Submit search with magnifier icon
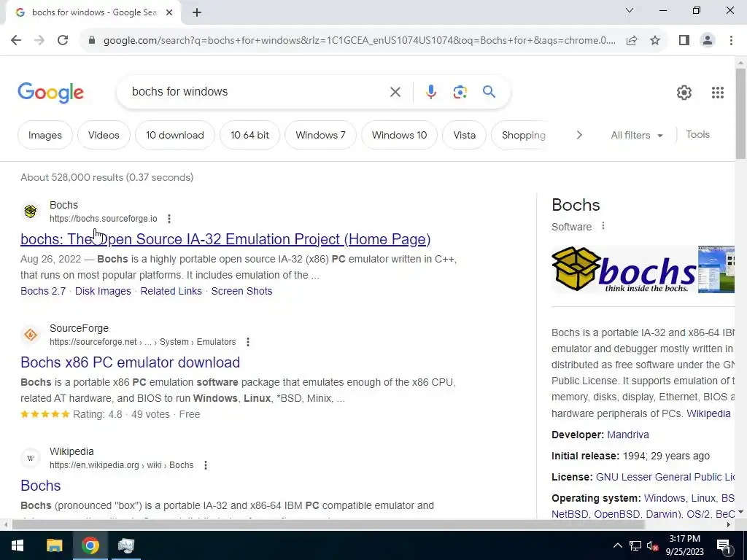 [x=489, y=92]
